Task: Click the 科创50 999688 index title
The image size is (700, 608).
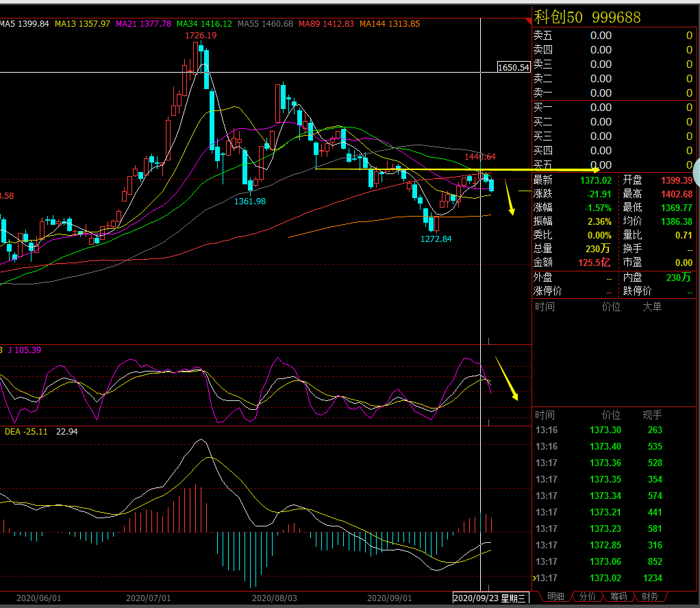Action: pyautogui.click(x=587, y=17)
